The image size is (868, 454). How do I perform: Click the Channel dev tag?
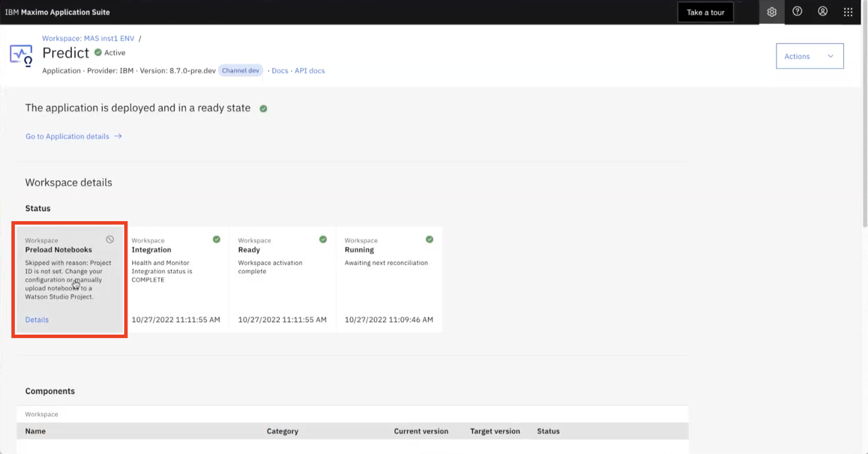coord(240,71)
